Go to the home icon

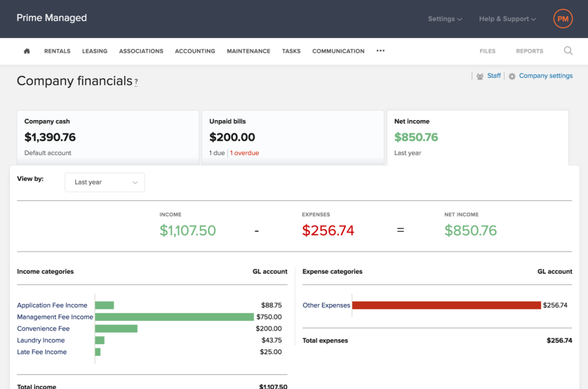(x=26, y=51)
